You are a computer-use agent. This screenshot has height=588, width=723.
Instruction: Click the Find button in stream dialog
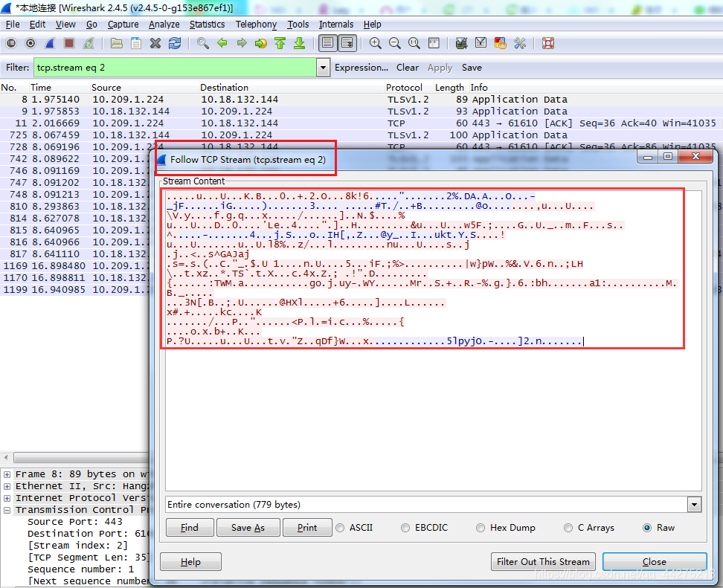(190, 528)
